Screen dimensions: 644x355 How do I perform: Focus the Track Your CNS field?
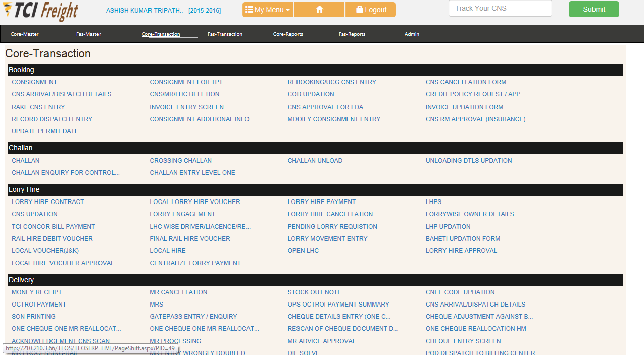point(500,8)
